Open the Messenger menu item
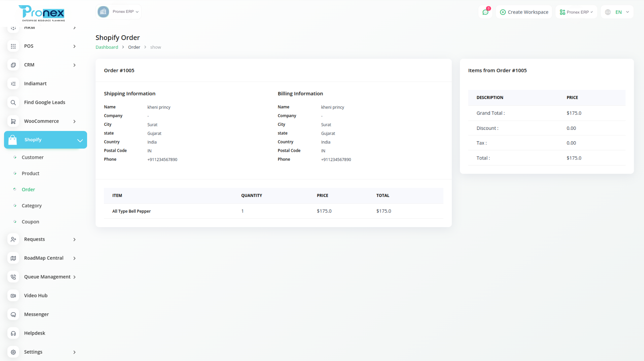Image resolution: width=644 pixels, height=361 pixels. (x=36, y=314)
